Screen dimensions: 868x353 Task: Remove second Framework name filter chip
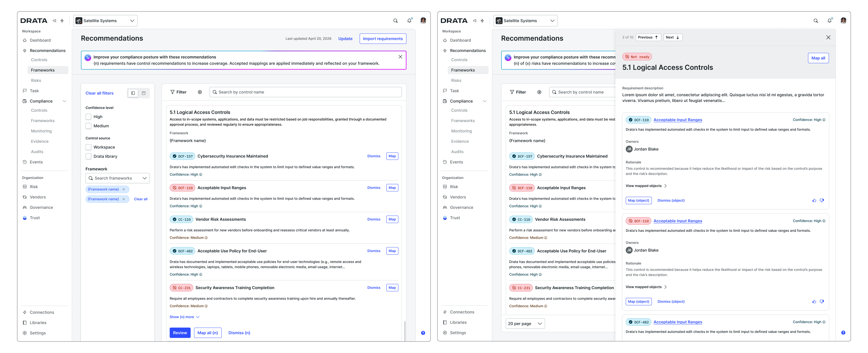pyautogui.click(x=124, y=199)
